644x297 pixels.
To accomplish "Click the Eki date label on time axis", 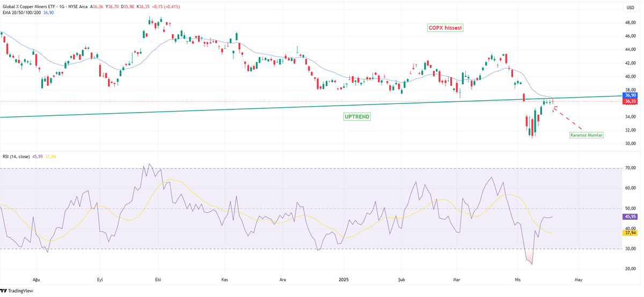I will pyautogui.click(x=158, y=280).
